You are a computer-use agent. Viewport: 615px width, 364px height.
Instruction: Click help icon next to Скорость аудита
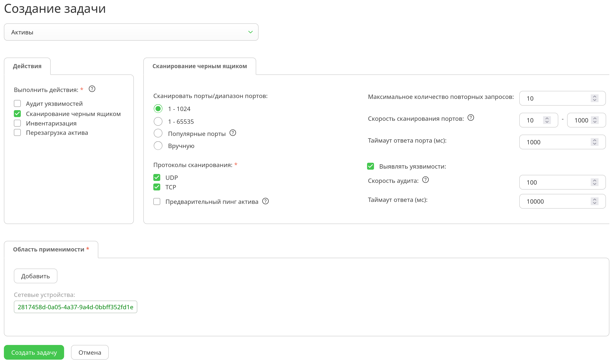tap(425, 180)
